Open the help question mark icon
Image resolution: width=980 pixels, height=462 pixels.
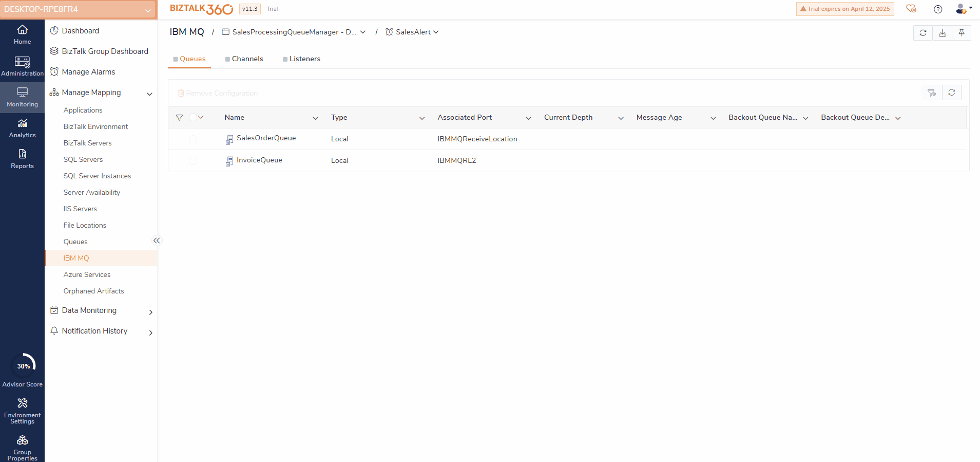click(x=938, y=9)
